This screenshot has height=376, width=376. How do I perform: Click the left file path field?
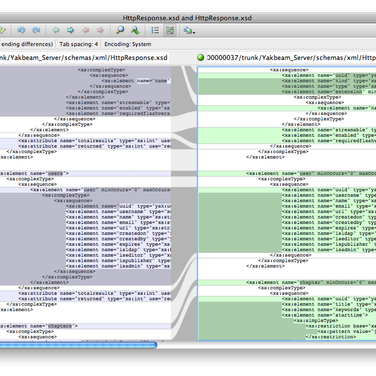coord(84,58)
